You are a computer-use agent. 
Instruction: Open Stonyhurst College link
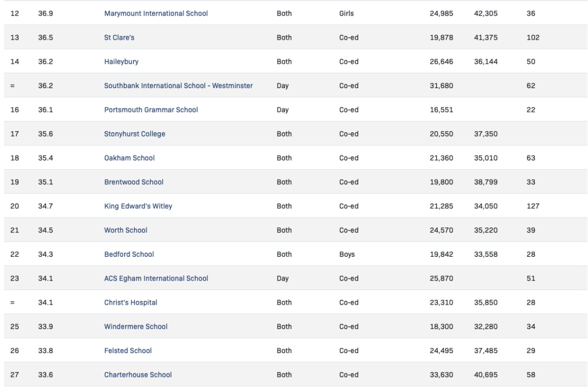pyautogui.click(x=134, y=134)
